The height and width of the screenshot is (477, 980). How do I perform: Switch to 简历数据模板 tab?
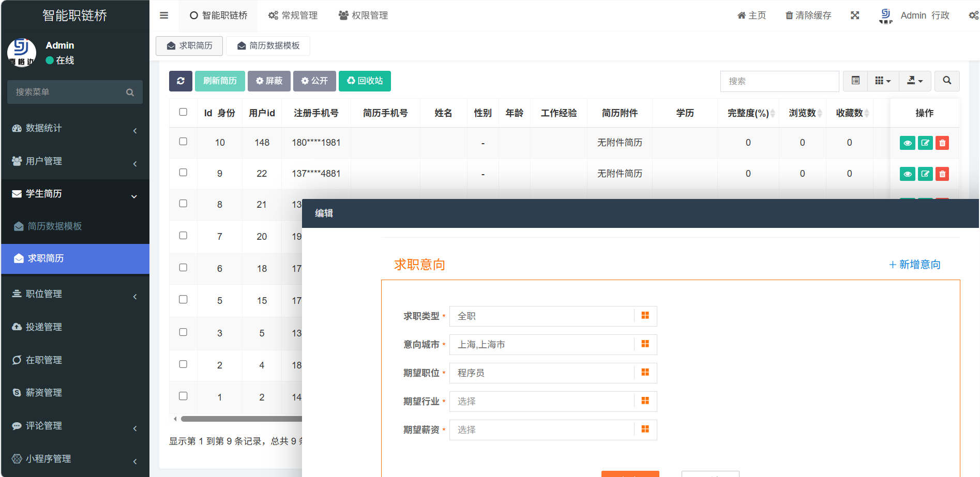tap(268, 46)
